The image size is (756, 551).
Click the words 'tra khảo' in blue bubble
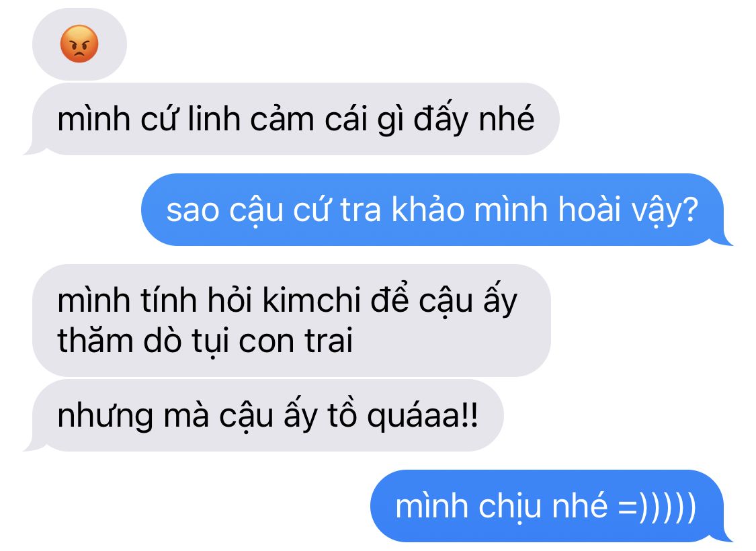[402, 210]
